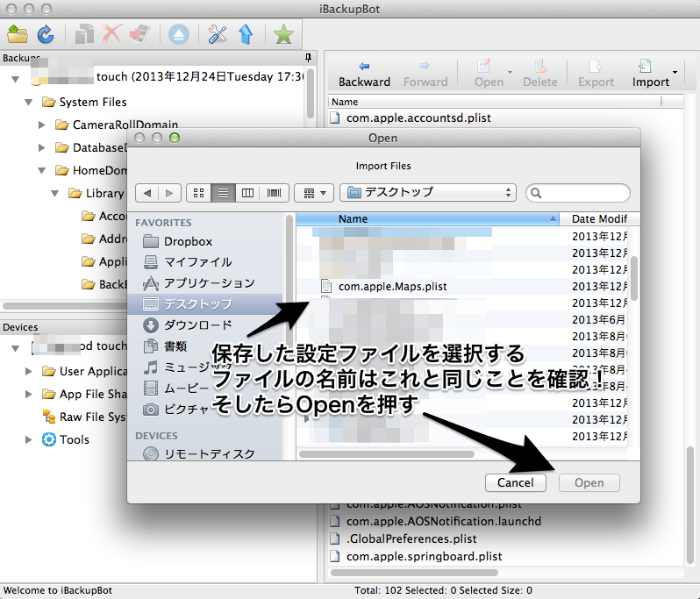Click the main list horizontal scrollbar

[x=414, y=573]
